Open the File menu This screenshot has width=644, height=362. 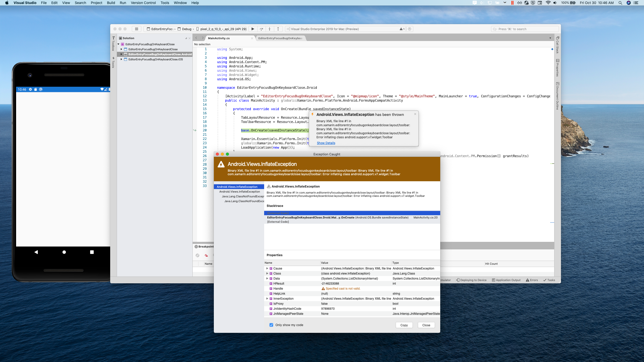[x=44, y=3]
